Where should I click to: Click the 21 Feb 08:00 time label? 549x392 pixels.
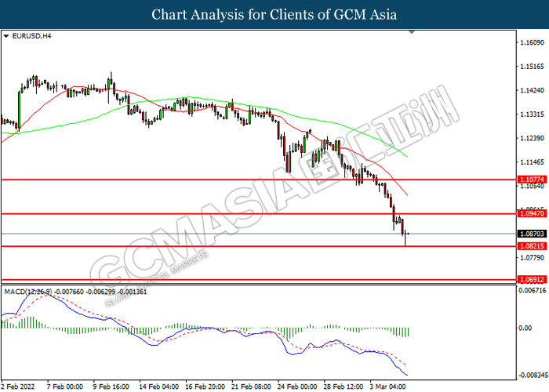(x=251, y=387)
